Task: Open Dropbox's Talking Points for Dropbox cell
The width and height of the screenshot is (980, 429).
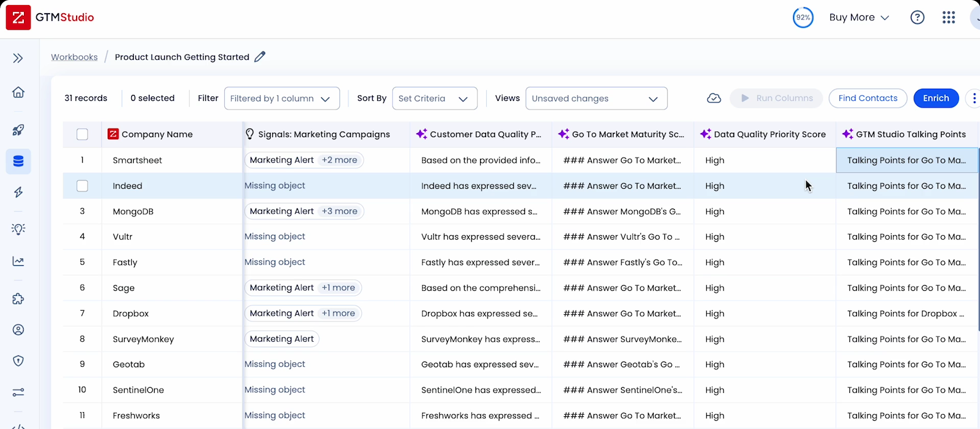Action: click(x=907, y=313)
